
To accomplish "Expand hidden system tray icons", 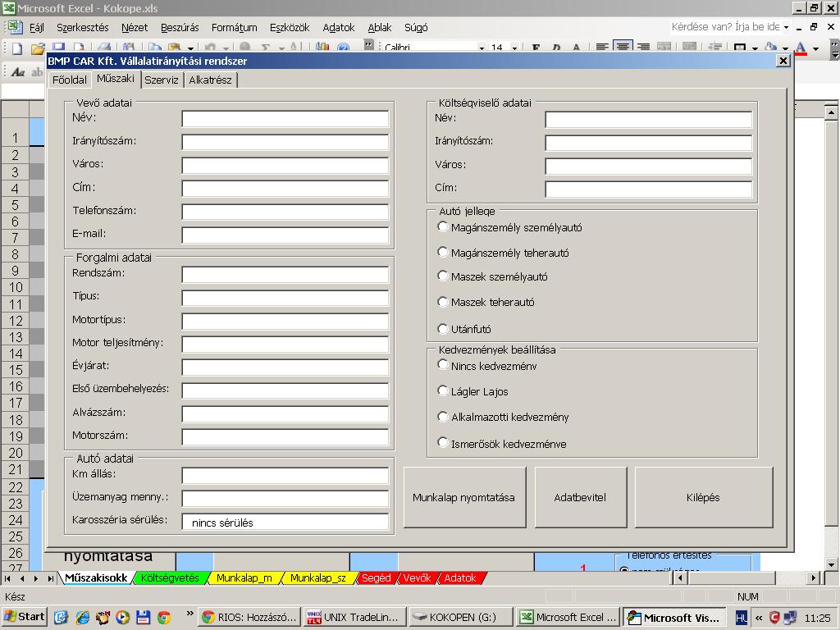I will click(759, 618).
